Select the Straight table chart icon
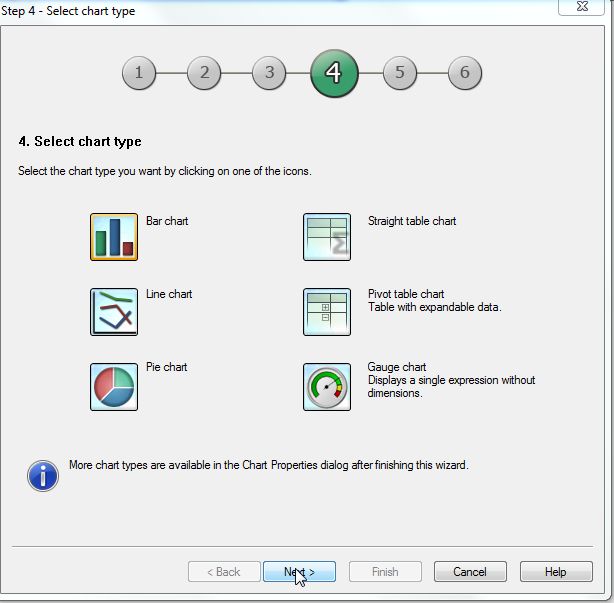 [327, 237]
